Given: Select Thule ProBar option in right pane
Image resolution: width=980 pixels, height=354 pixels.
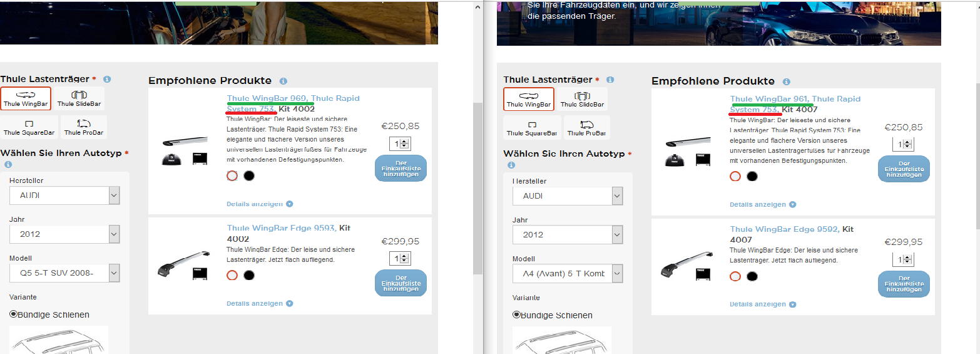Looking at the screenshot, I should [586, 128].
